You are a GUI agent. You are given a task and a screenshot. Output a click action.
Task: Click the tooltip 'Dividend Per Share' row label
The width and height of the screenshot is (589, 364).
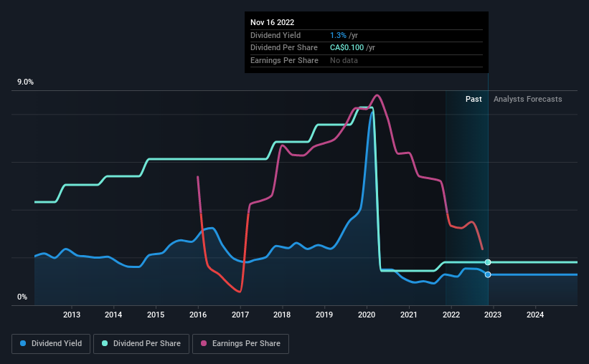click(283, 48)
